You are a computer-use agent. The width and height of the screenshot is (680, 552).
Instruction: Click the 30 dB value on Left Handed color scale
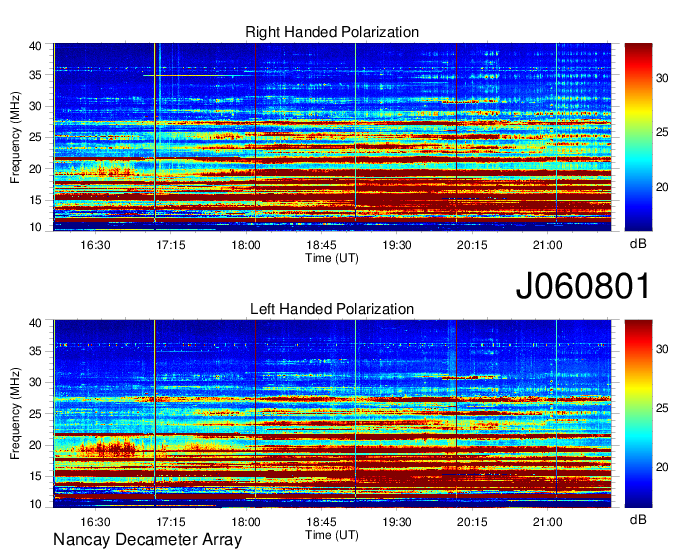pyautogui.click(x=662, y=349)
